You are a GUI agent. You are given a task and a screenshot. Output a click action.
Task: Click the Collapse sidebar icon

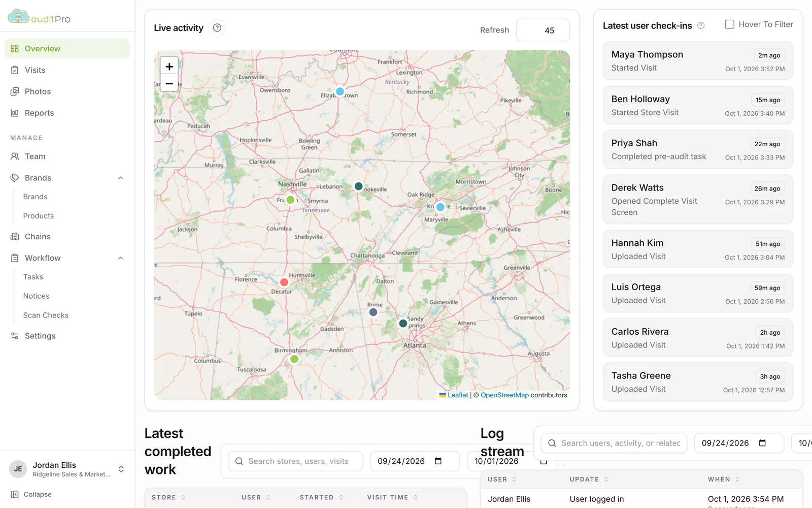[15, 494]
